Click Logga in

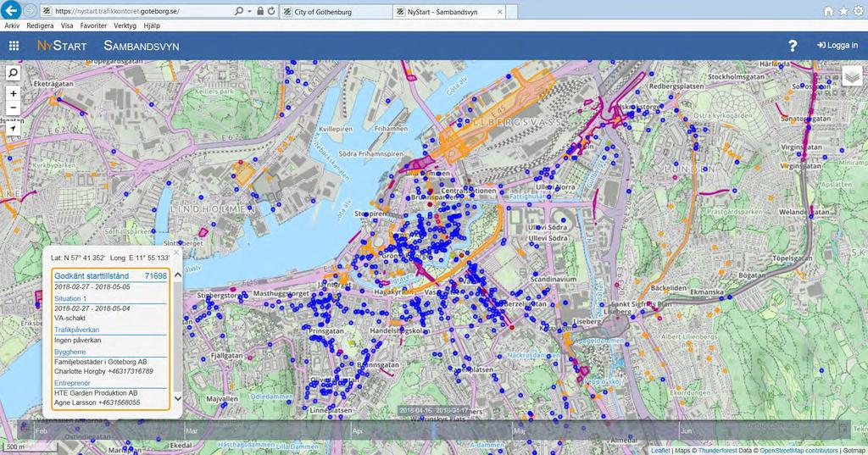pos(837,46)
